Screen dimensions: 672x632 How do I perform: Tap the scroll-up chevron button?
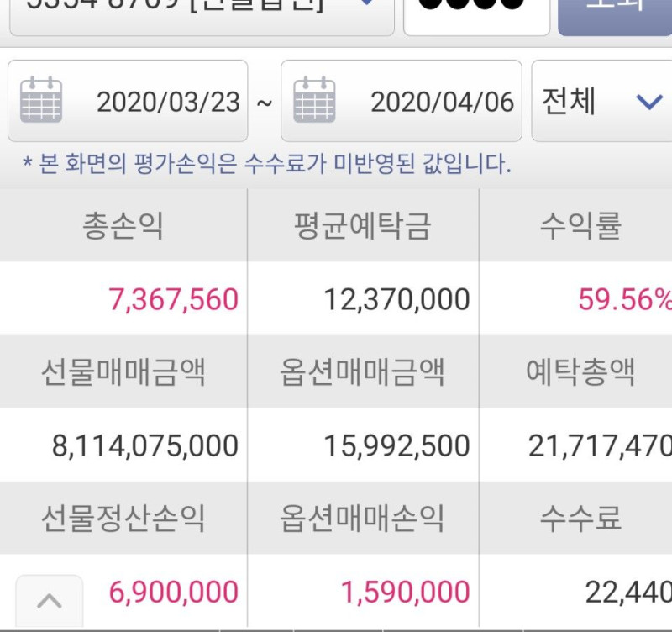pos(50,600)
